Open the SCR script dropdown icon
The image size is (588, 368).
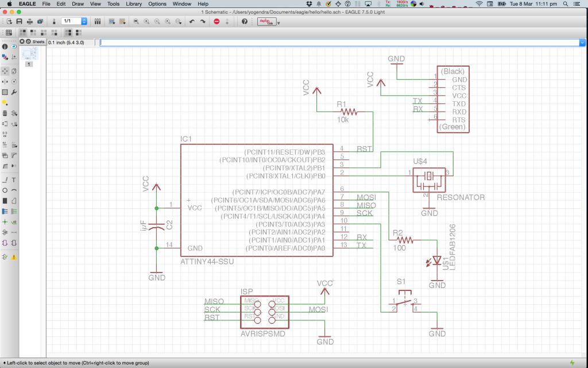coord(112,21)
